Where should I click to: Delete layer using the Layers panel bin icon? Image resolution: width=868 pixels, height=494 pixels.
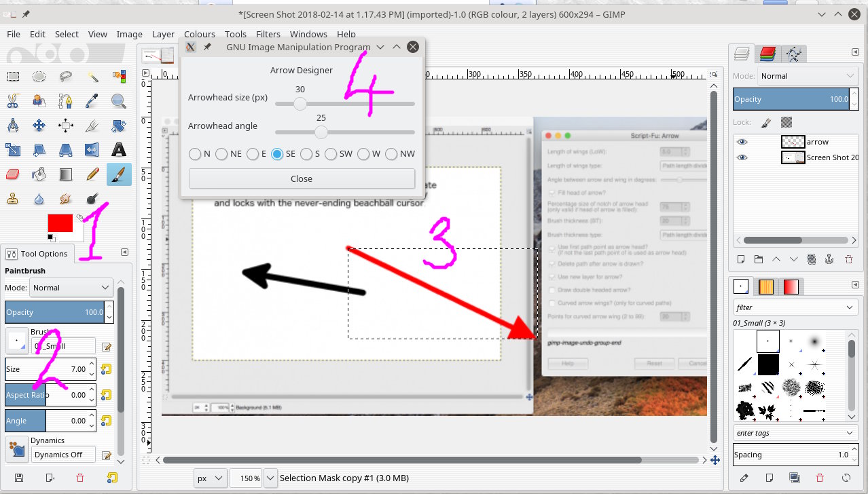(848, 259)
